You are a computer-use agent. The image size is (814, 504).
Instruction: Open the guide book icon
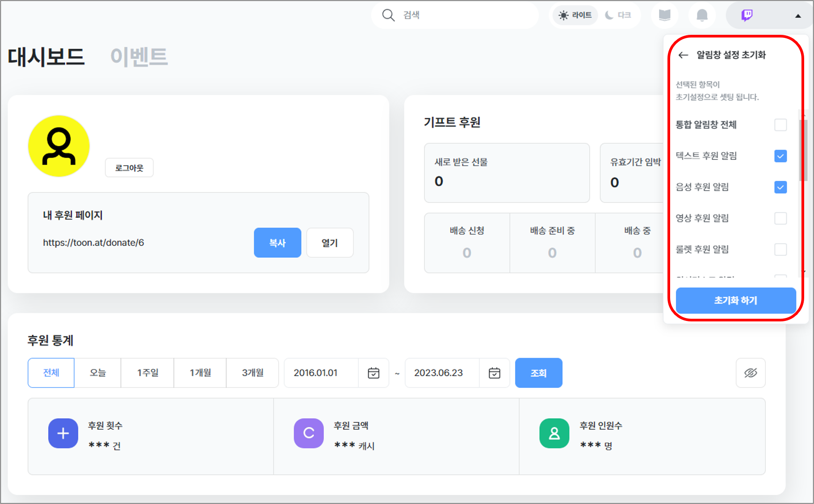point(664,15)
